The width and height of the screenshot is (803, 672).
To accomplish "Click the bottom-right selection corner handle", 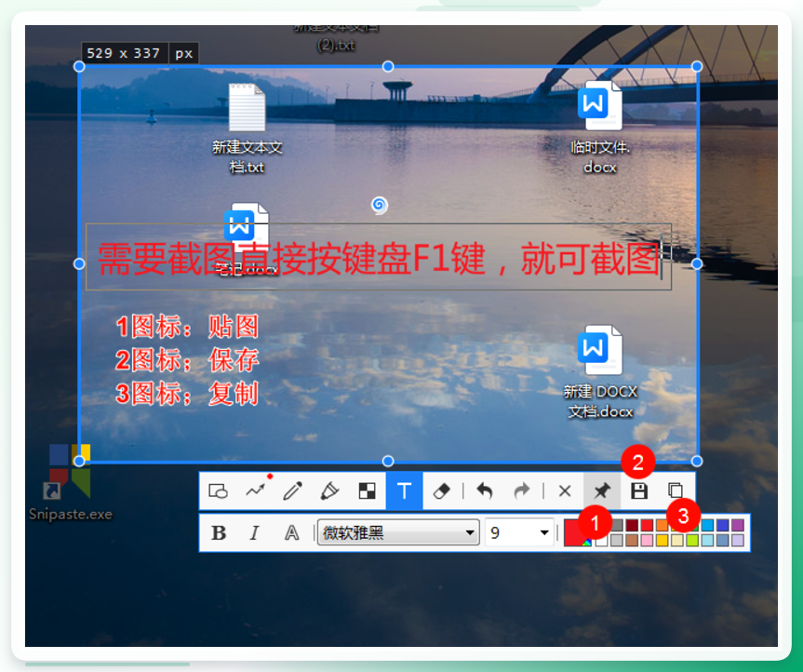I will click(x=697, y=461).
